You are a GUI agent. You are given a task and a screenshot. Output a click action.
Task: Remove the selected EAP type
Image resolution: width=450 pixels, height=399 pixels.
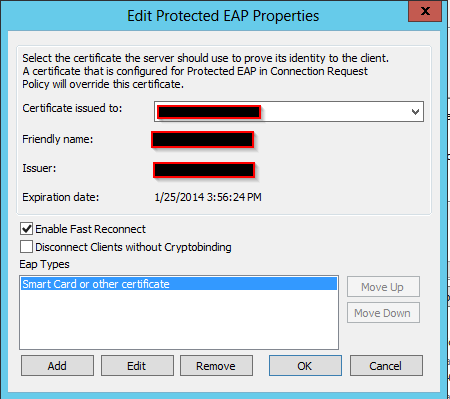(x=216, y=366)
